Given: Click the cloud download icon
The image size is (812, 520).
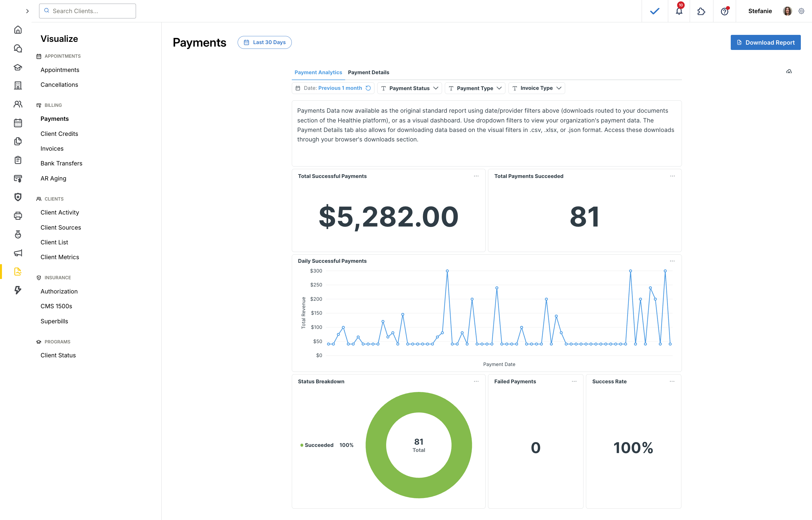Looking at the screenshot, I should pos(789,72).
